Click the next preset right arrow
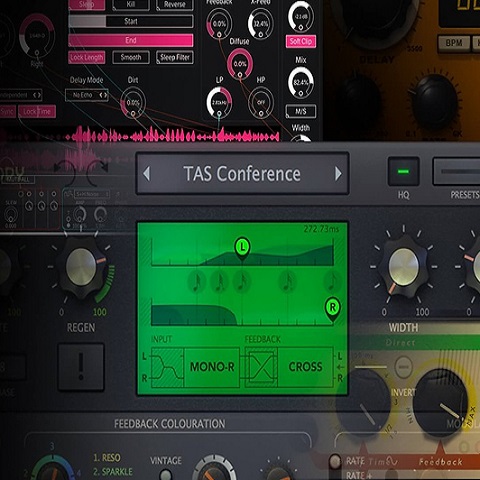Screen dimensions: 480x480 tap(338, 174)
